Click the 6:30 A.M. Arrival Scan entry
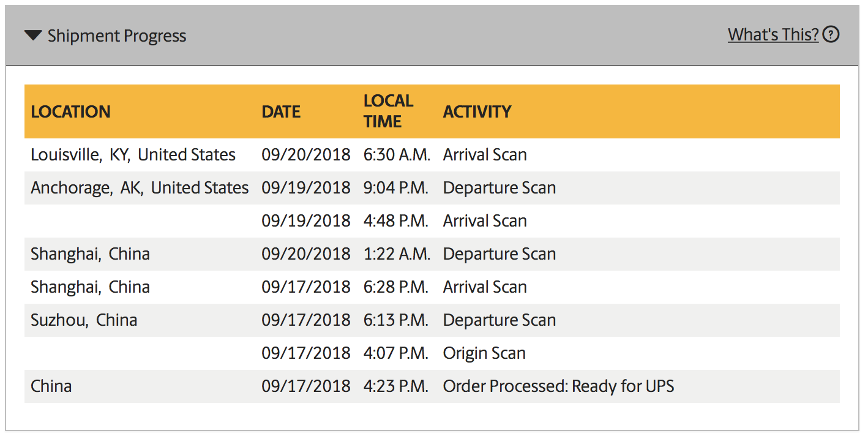The width and height of the screenshot is (868, 436). click(485, 155)
